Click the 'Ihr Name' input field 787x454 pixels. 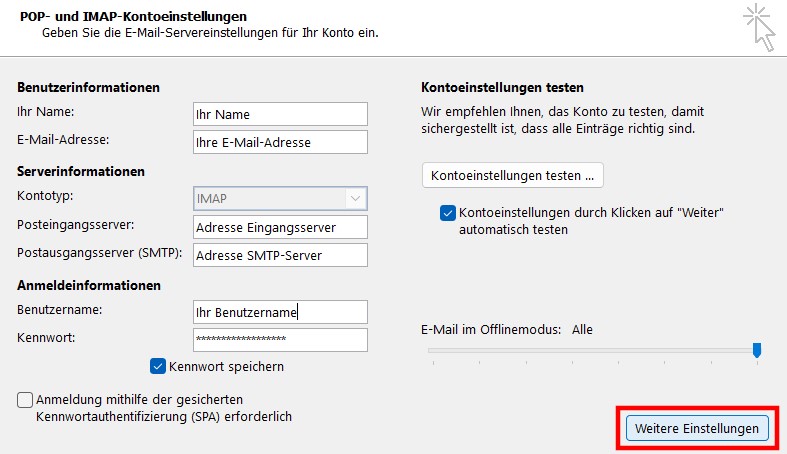(280, 114)
